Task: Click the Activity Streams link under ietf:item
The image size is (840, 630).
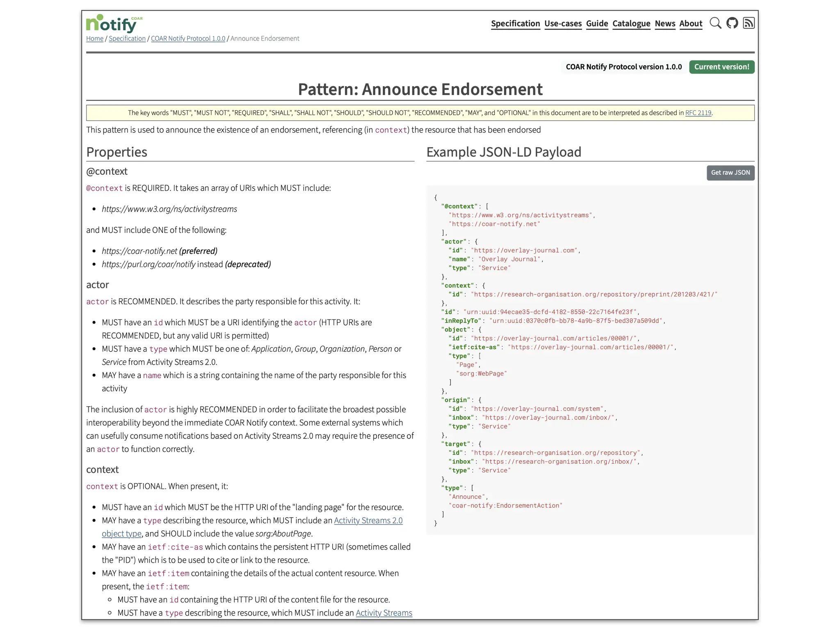Action: tap(383, 613)
